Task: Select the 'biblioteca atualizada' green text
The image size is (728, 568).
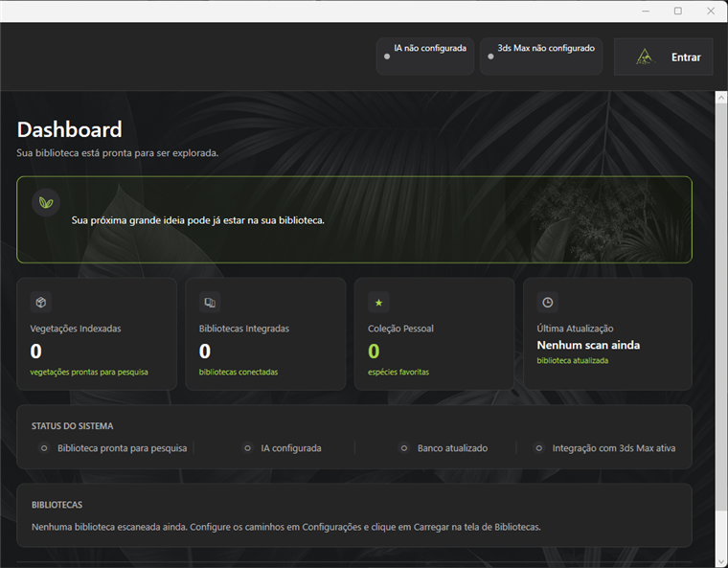Action: [573, 360]
